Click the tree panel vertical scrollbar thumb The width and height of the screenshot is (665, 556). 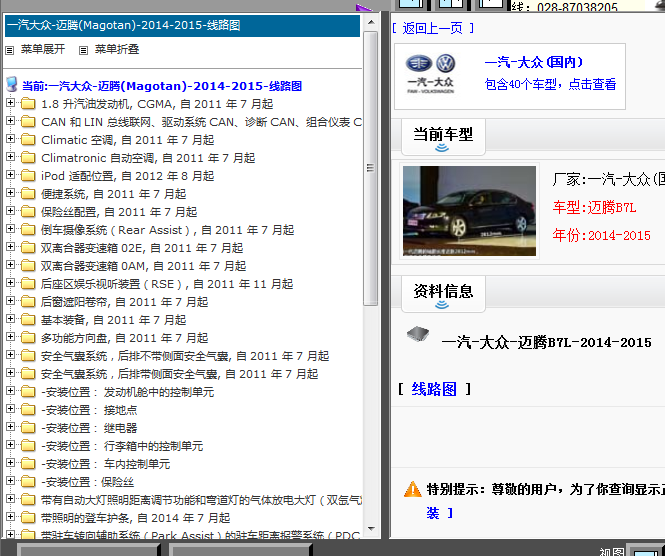[x=371, y=168]
